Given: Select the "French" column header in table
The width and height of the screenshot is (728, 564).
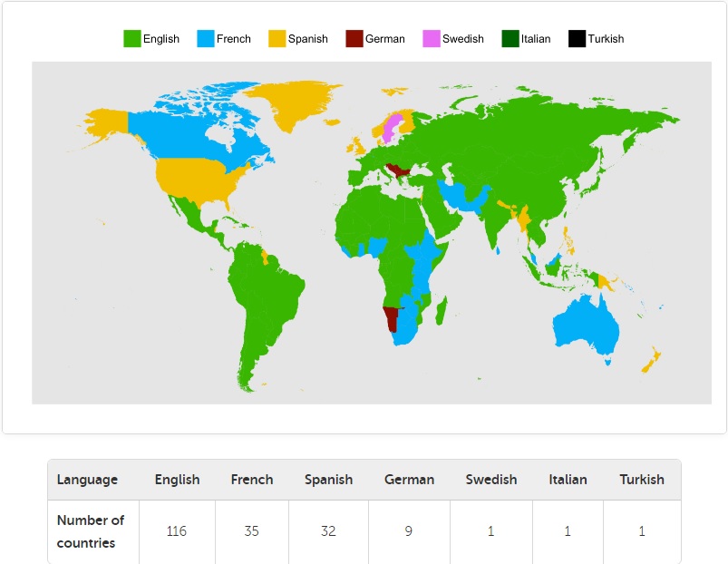Looking at the screenshot, I should click(252, 480).
